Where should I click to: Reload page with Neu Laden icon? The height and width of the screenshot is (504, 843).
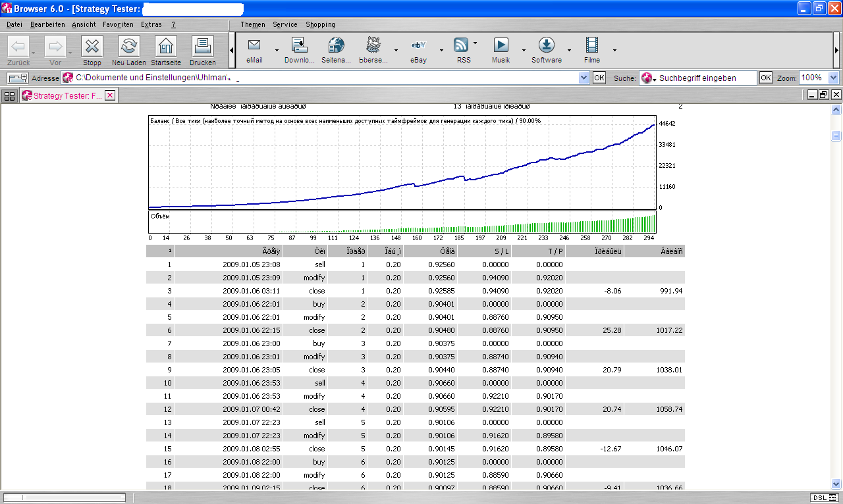[x=129, y=47]
